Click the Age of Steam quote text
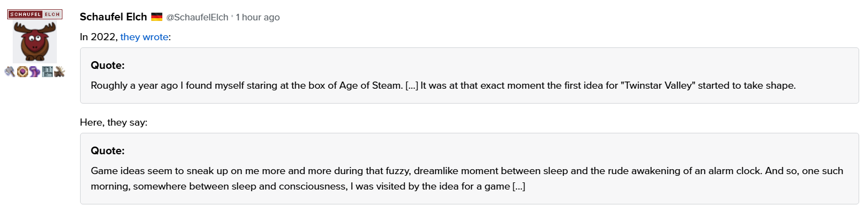The image size is (868, 216). click(x=443, y=85)
